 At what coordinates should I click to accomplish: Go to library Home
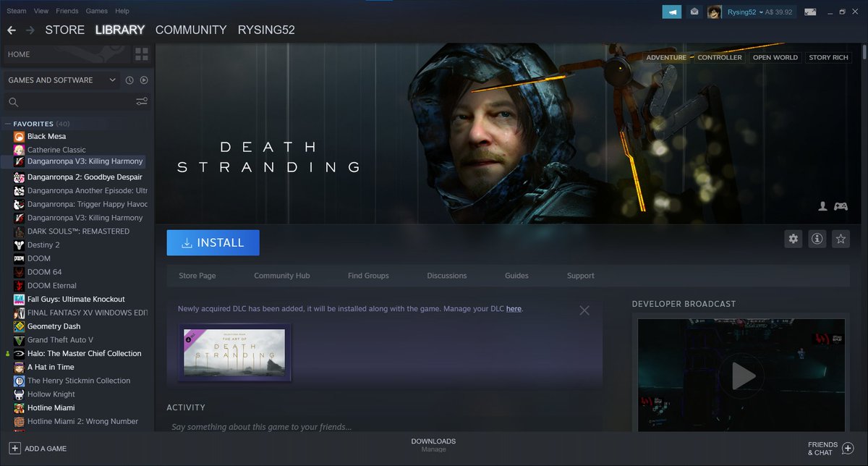pyautogui.click(x=67, y=54)
